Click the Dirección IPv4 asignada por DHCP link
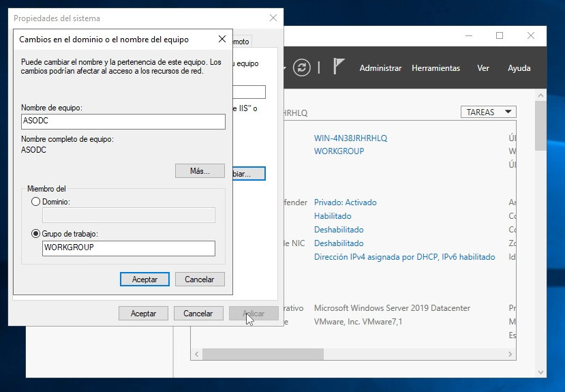The width and height of the screenshot is (565, 392). pos(404,257)
